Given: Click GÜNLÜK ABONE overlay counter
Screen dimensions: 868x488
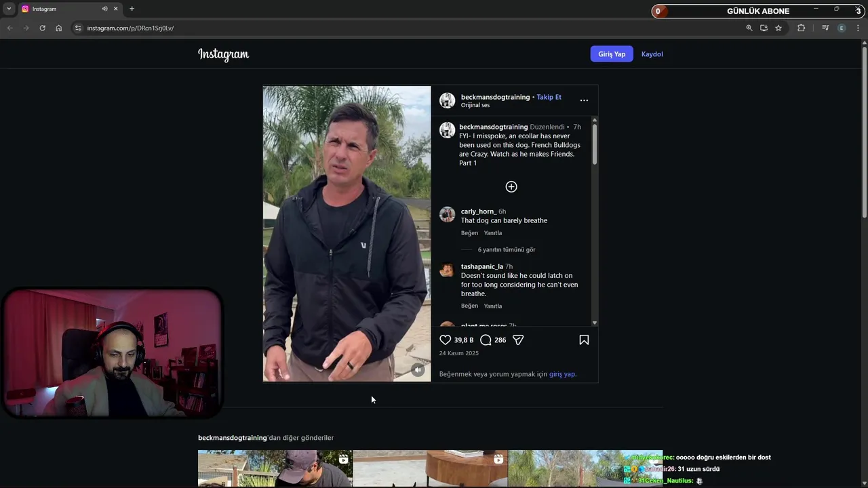Looking at the screenshot, I should tap(758, 11).
